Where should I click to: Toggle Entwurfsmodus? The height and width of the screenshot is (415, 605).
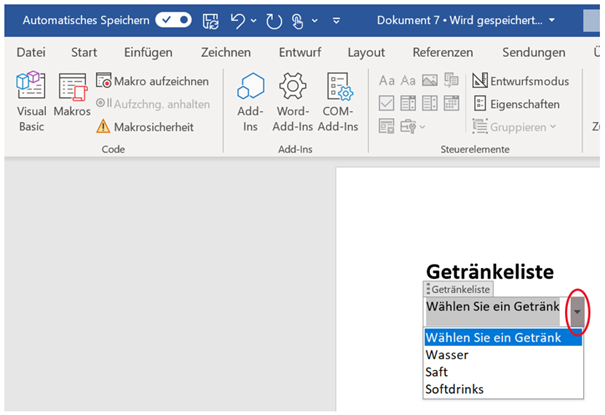pyautogui.click(x=521, y=81)
